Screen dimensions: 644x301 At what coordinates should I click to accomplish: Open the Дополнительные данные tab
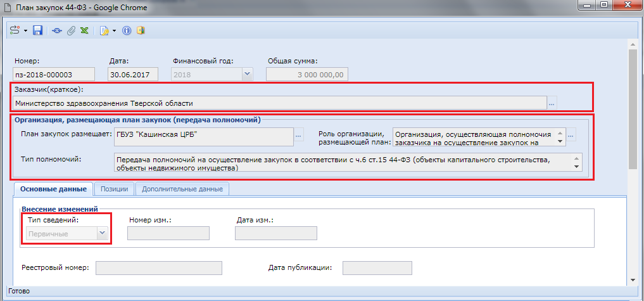[182, 189]
